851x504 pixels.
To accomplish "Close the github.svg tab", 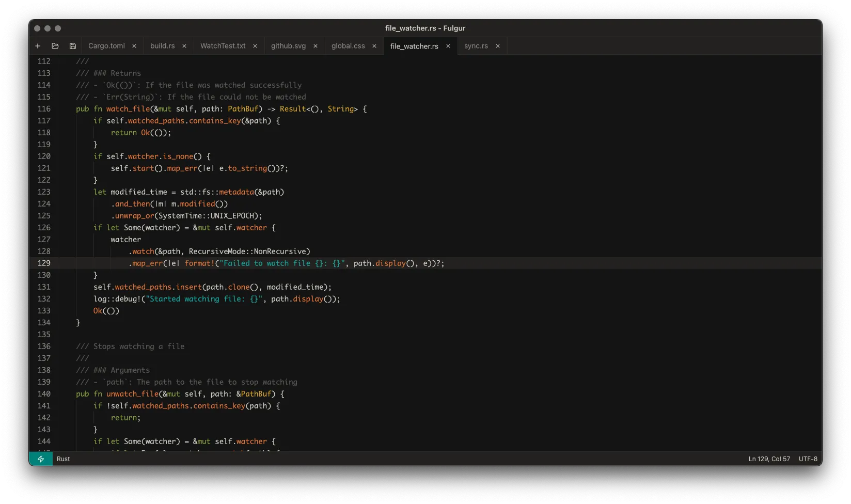I will 316,46.
